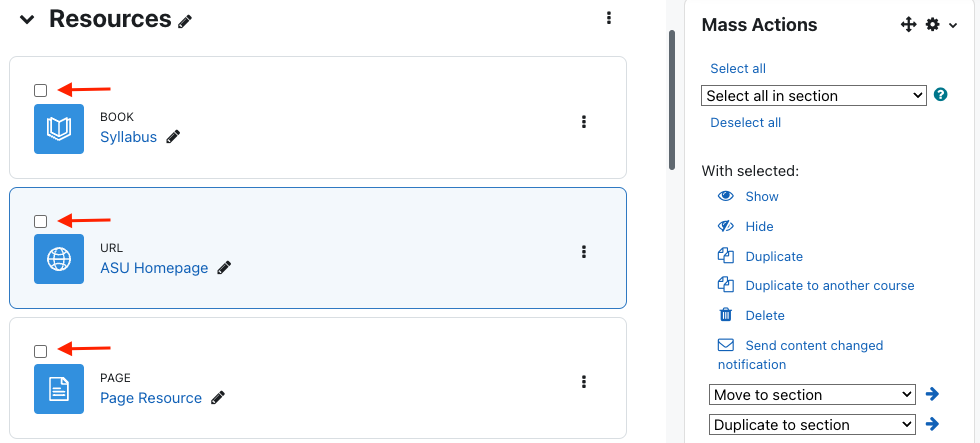Click pencil icon next to Syllabus
This screenshot has height=443, width=980.
click(173, 137)
